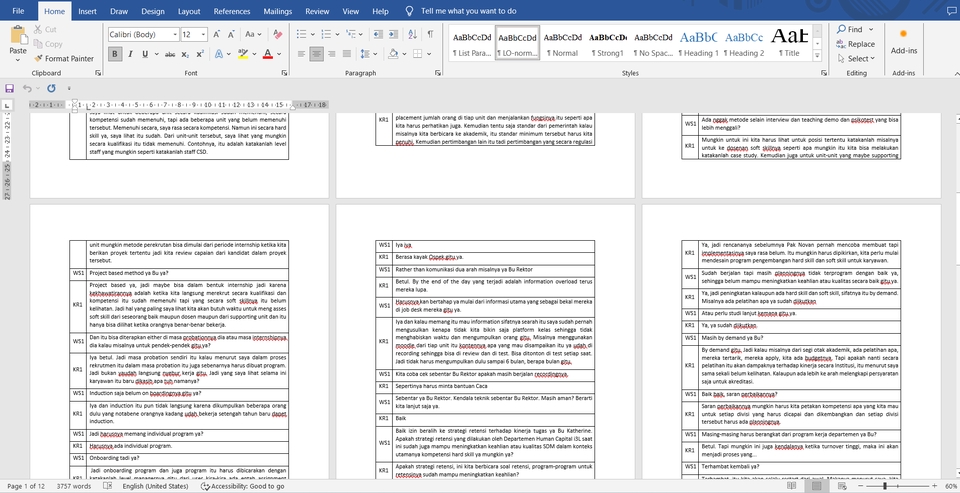The width and height of the screenshot is (960, 493).
Task: Click the Redo icon in quick access
Action: coord(51,88)
